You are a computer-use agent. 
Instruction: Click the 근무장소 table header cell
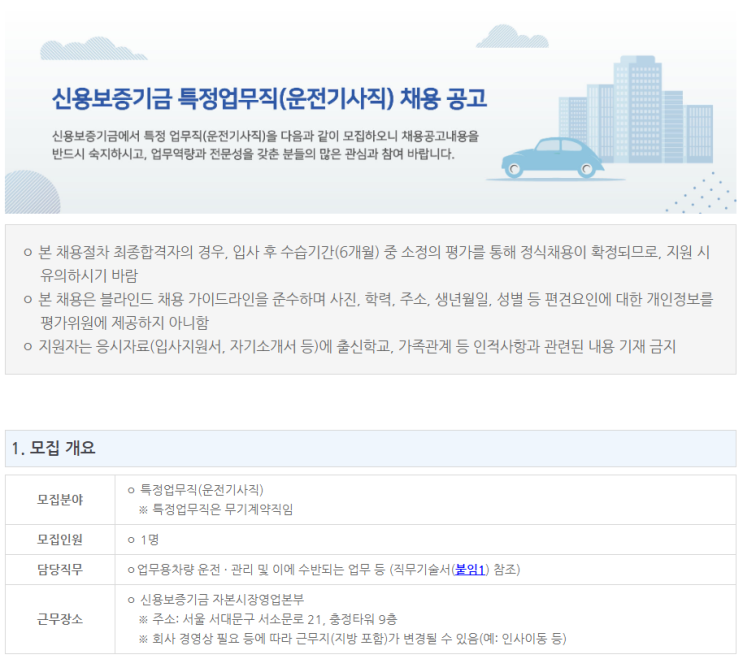(60, 619)
